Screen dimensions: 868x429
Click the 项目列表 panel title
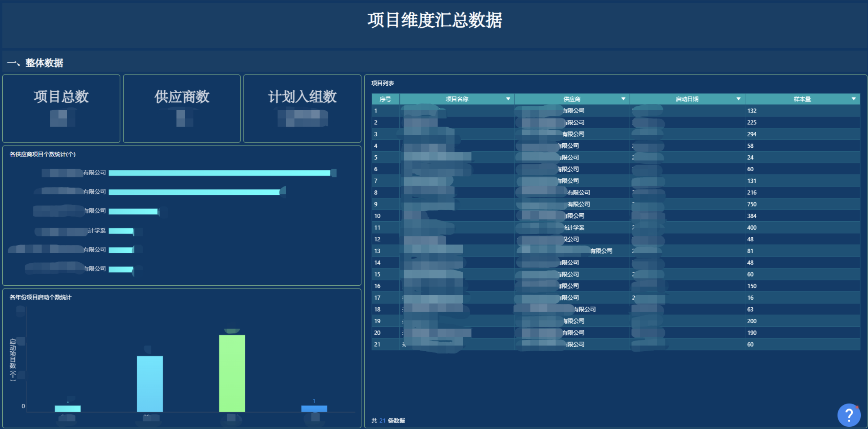(x=382, y=83)
